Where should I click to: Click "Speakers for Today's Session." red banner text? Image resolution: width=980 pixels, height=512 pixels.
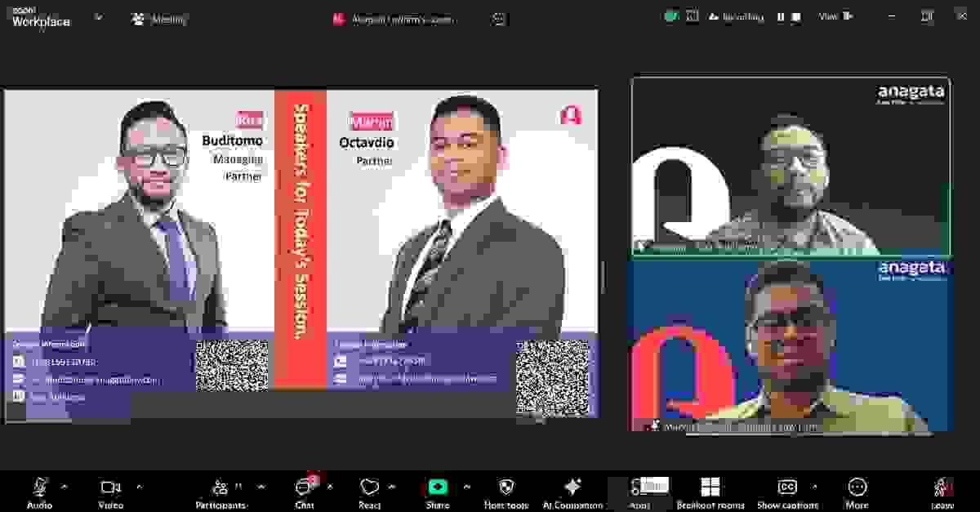coord(301,220)
